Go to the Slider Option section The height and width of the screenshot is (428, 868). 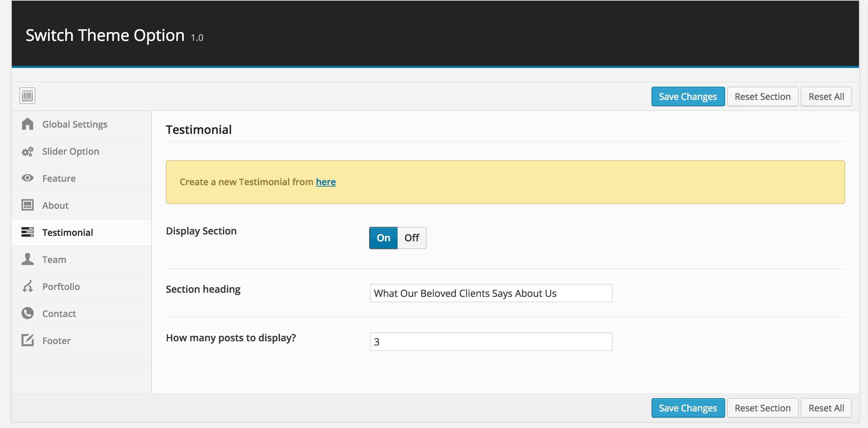[x=70, y=152]
